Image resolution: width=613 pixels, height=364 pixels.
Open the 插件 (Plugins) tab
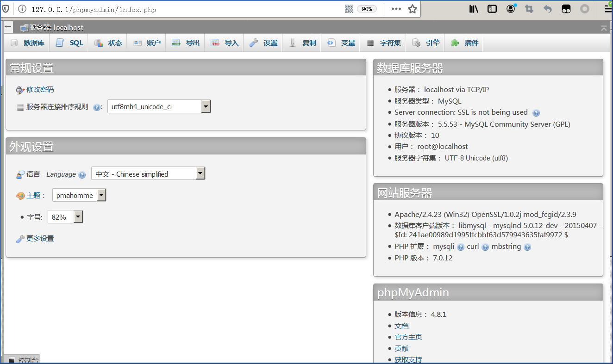(x=465, y=43)
